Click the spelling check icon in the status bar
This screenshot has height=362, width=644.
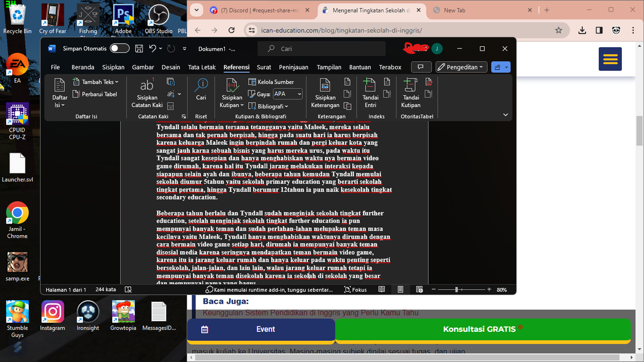128,290
